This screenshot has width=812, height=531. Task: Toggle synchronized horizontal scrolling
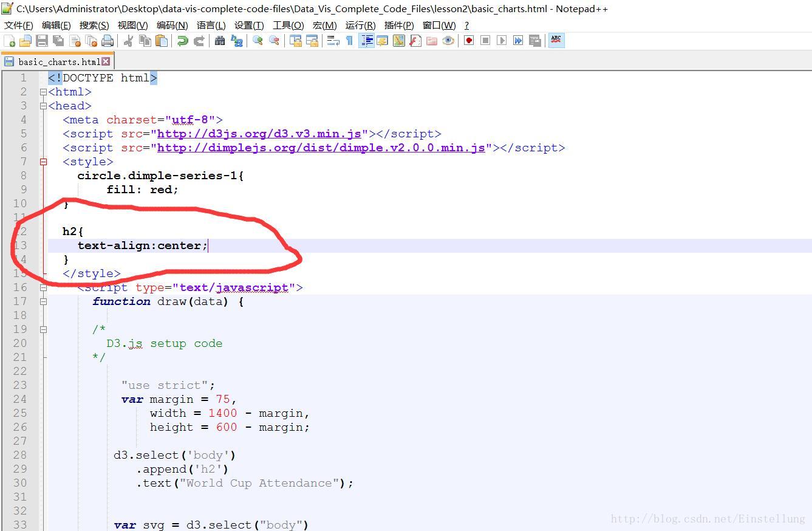(x=312, y=41)
